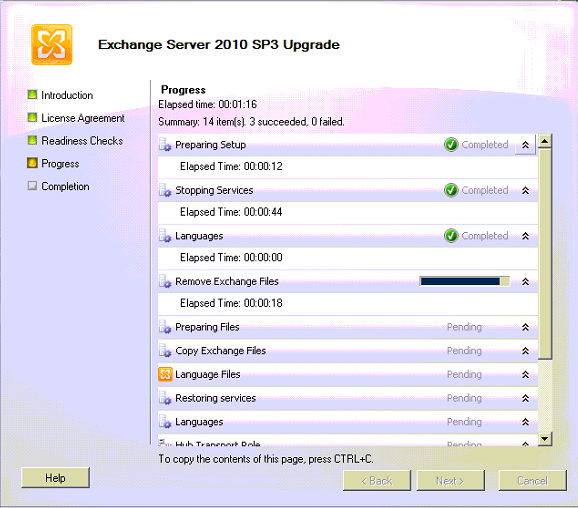Click the orange Language Files icon
Viewport: 578px width, 508px height.
[x=165, y=375]
